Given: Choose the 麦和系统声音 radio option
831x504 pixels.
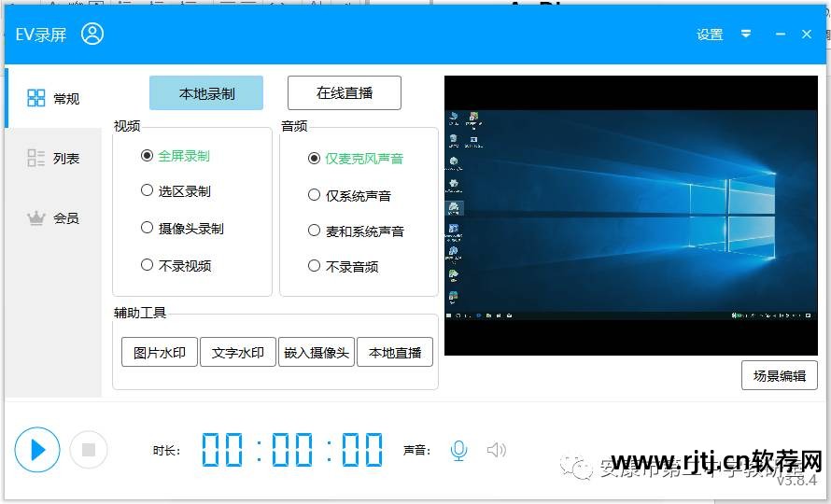Looking at the screenshot, I should [x=356, y=231].
